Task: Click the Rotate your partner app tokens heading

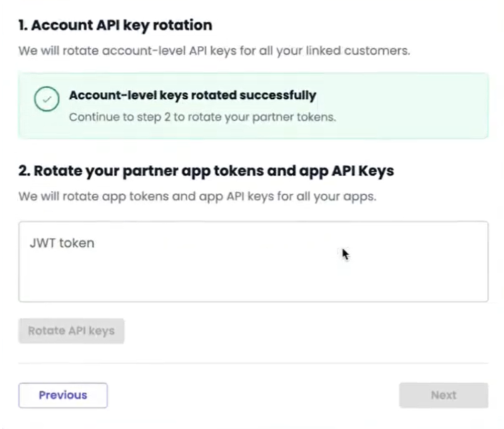Action: click(x=206, y=171)
